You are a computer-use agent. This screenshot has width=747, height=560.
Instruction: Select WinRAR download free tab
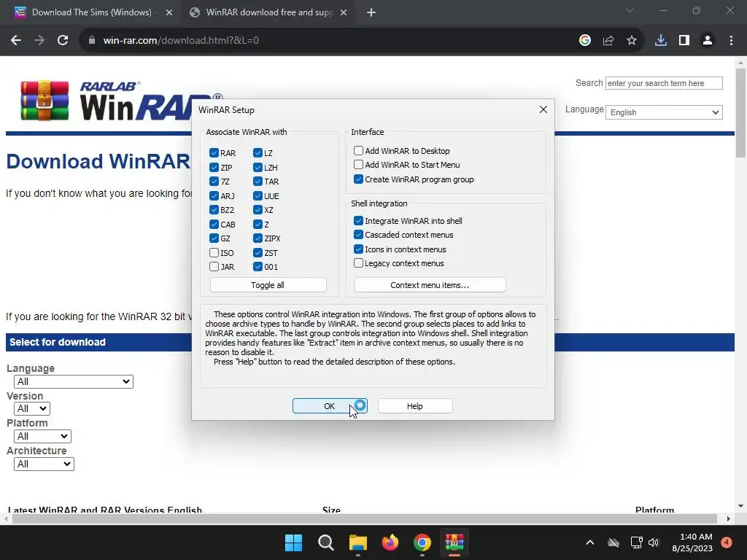coord(269,13)
